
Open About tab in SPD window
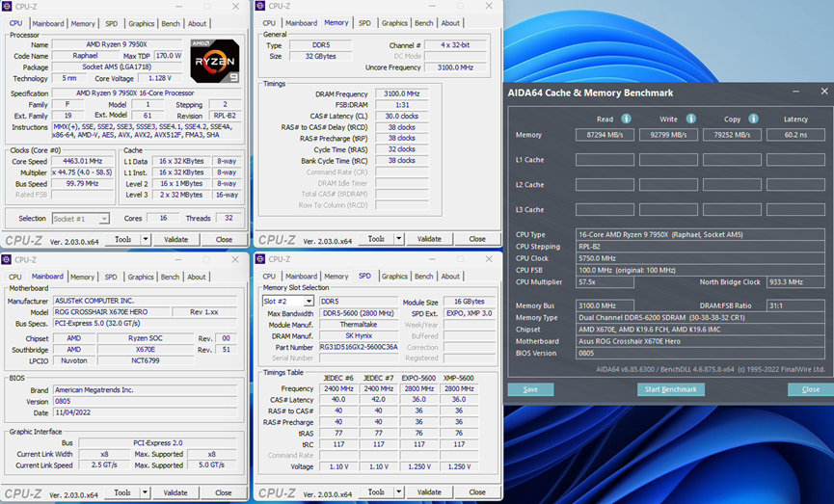click(450, 276)
